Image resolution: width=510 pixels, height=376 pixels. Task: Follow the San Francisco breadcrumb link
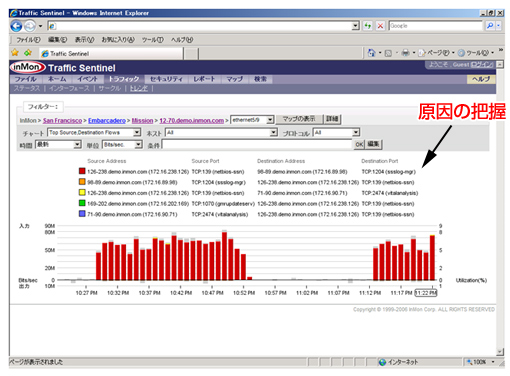tap(62, 120)
